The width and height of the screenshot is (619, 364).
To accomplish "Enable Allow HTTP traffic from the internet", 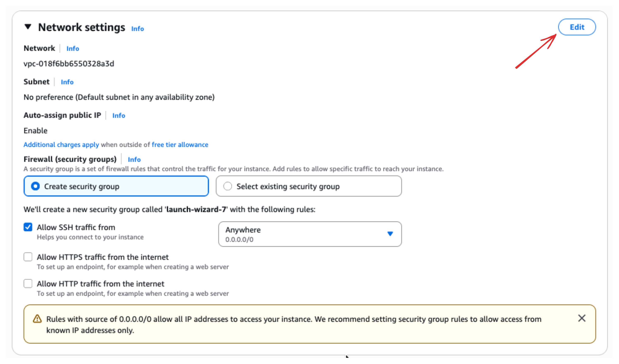I will click(28, 283).
